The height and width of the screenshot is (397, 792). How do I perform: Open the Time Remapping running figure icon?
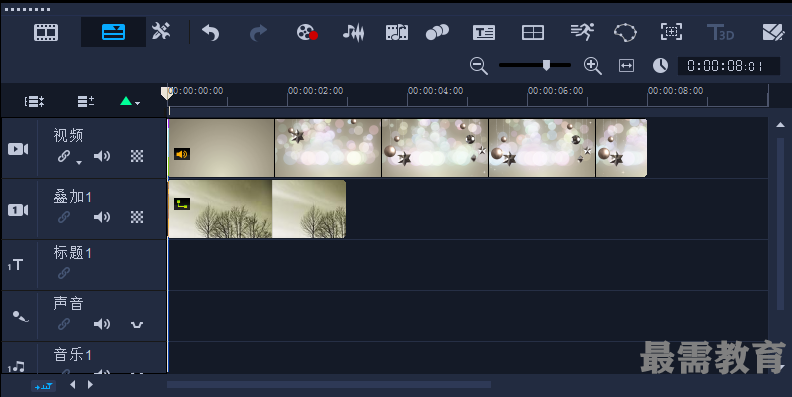coord(582,32)
